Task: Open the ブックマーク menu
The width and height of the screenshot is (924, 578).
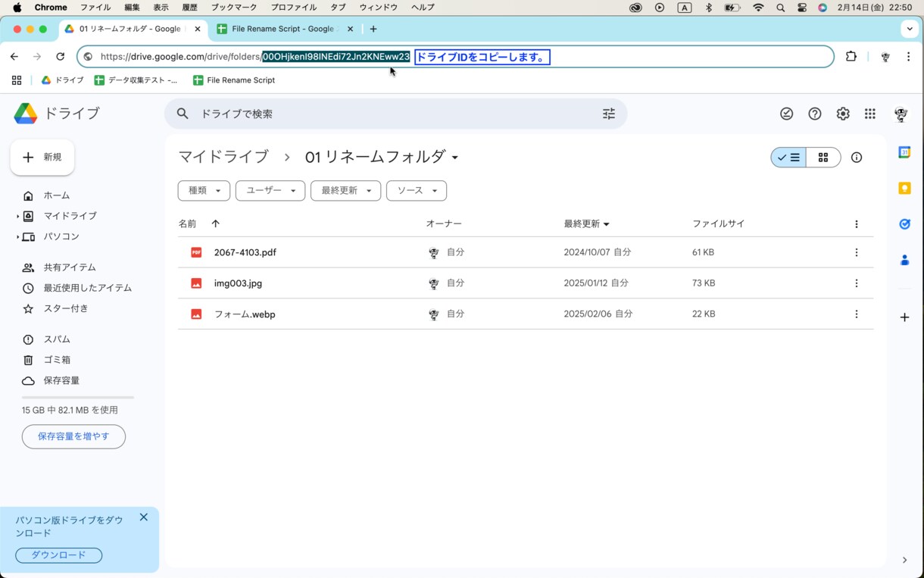Action: point(235,8)
